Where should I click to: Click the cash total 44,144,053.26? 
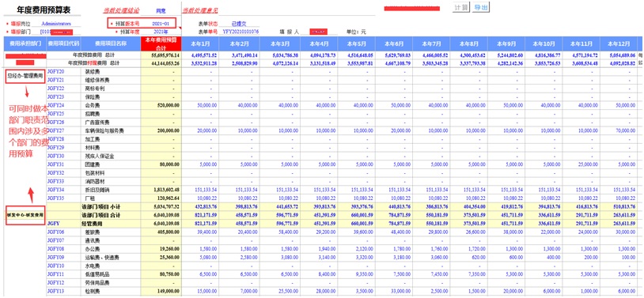tap(165, 63)
